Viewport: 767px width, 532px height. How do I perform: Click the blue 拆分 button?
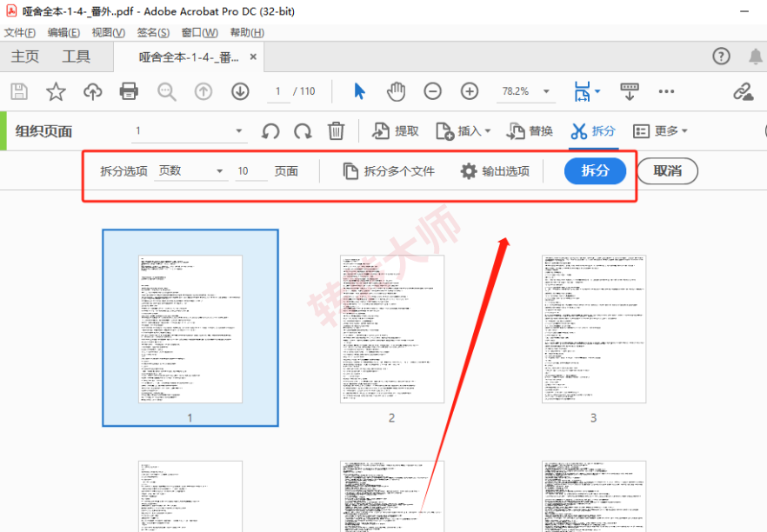[x=595, y=170]
